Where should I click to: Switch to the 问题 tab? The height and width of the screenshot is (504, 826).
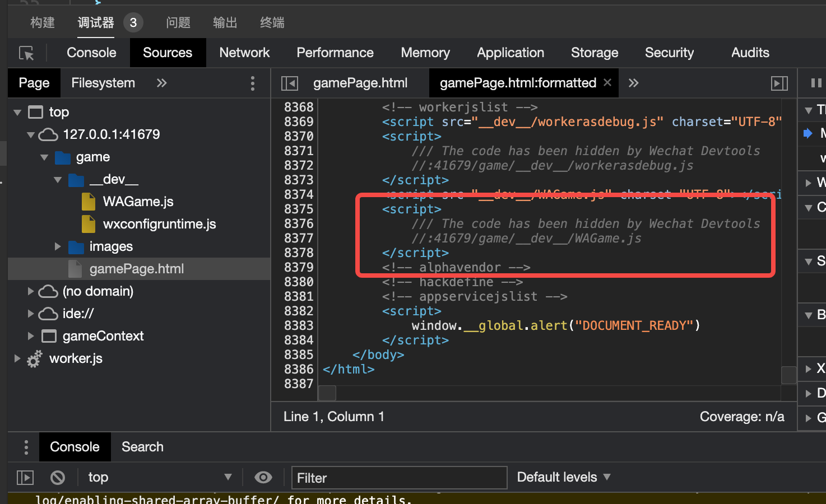pos(178,22)
